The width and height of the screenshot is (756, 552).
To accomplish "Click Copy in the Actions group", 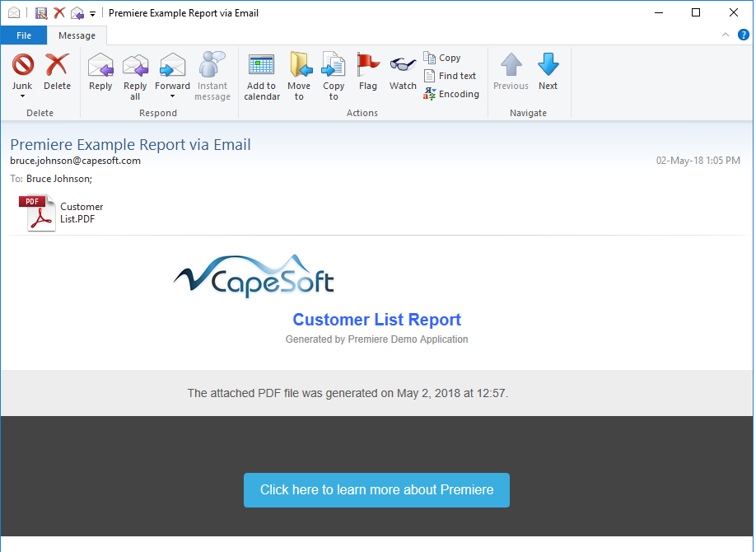I will tap(442, 58).
